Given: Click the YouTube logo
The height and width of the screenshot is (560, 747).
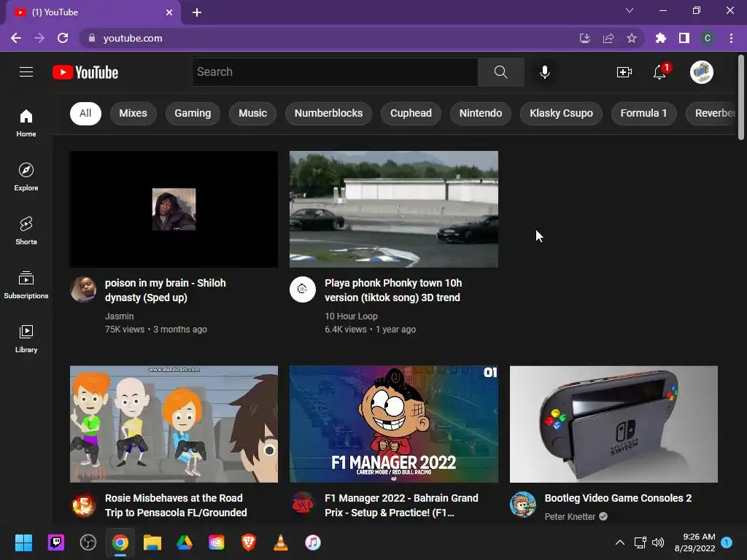Looking at the screenshot, I should (x=85, y=72).
